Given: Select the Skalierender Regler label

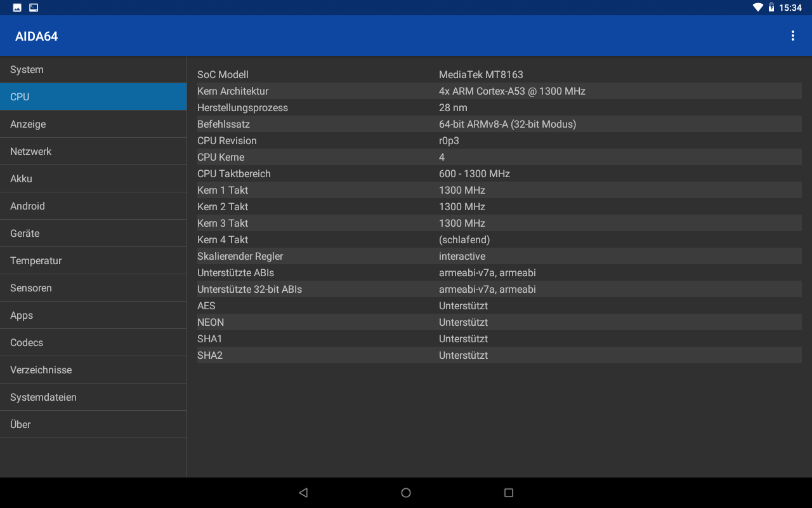Looking at the screenshot, I should click(x=240, y=257).
